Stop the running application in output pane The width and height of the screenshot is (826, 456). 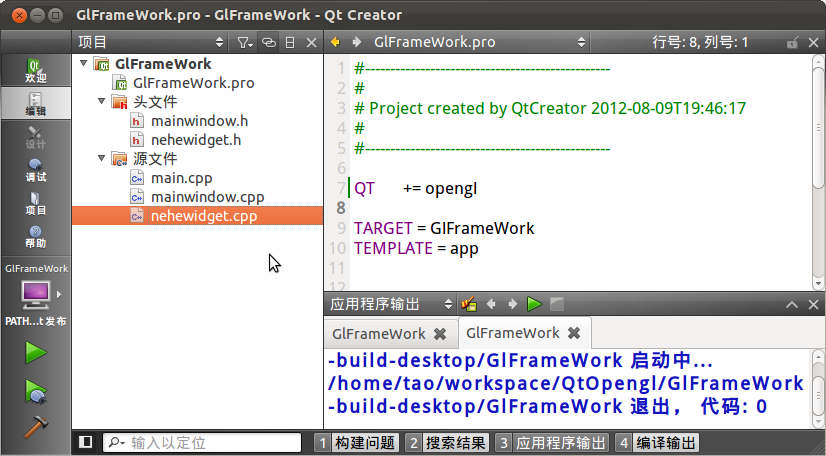557,304
